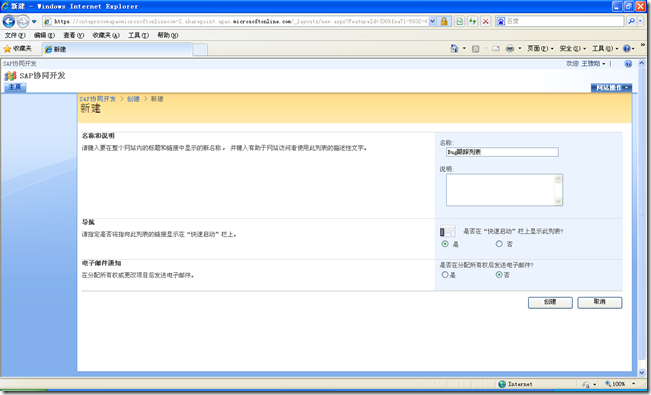Click the blue Help question mark icon
The width and height of the screenshot is (651, 395).
point(627,49)
